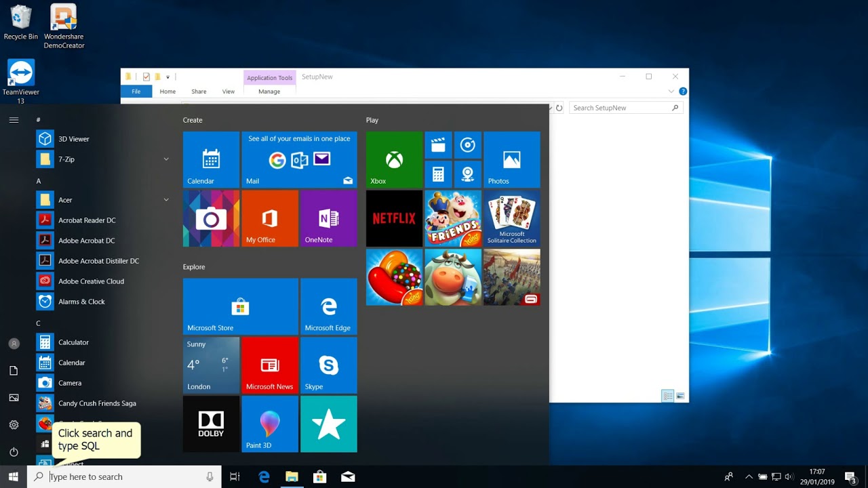Open the Dolby tile
The image size is (868, 488).
click(x=211, y=424)
